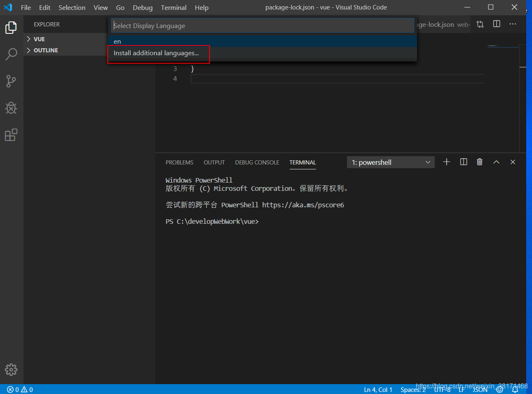Screen dimensions: 532x394
Task: Open the notifications bell in the status bar
Action: [515, 389]
